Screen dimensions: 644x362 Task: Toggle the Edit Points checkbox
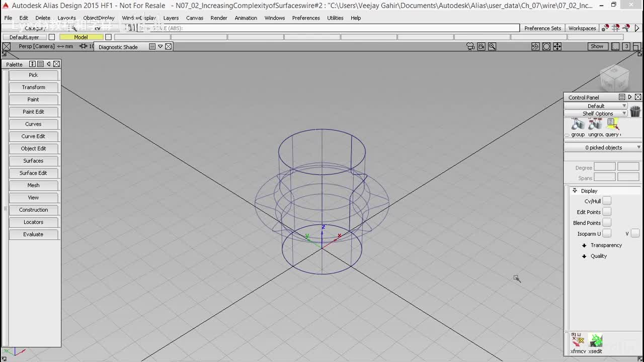click(x=607, y=212)
